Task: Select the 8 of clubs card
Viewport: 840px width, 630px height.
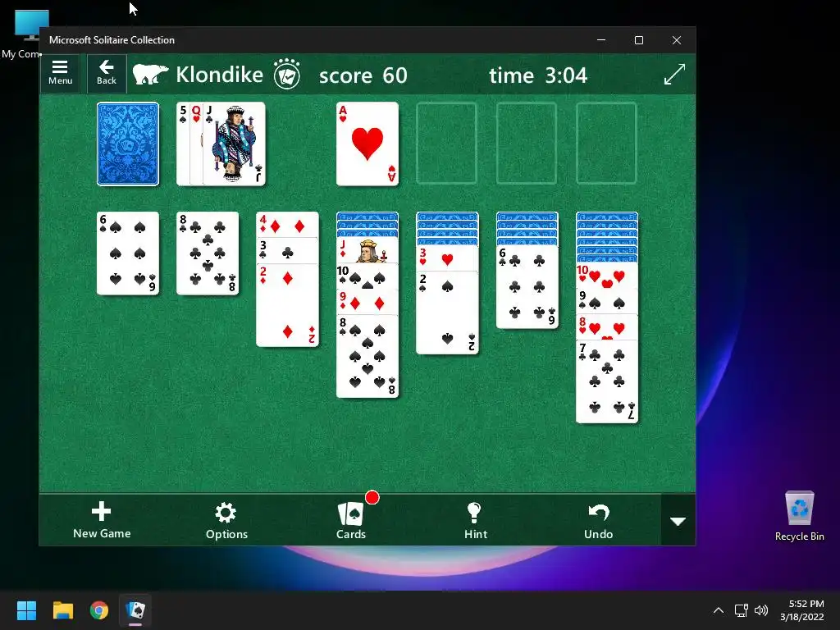Action: [x=208, y=253]
